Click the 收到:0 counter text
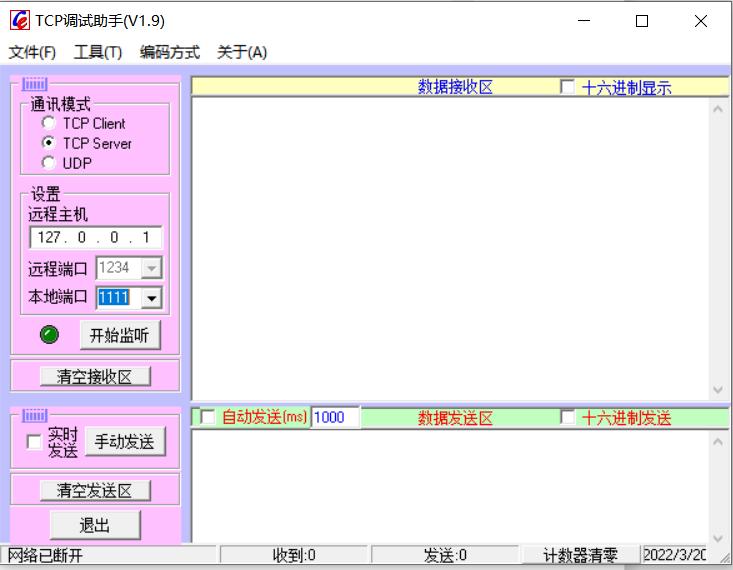 (294, 556)
